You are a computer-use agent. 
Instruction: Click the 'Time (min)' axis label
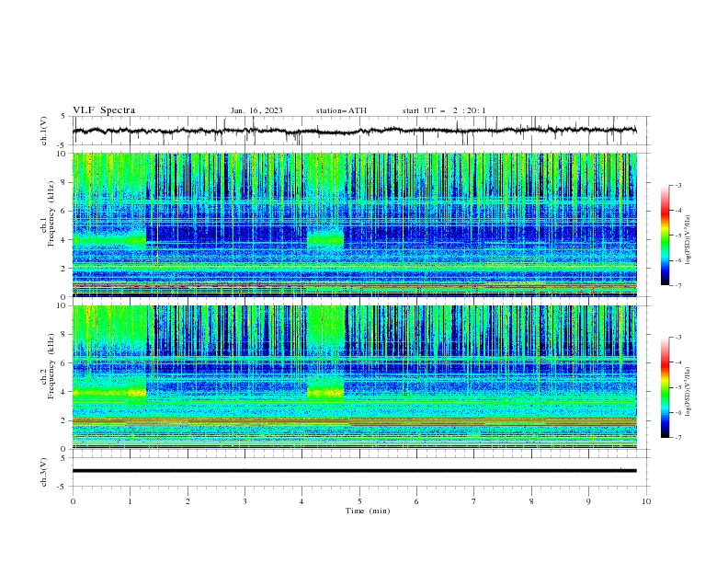(368, 511)
